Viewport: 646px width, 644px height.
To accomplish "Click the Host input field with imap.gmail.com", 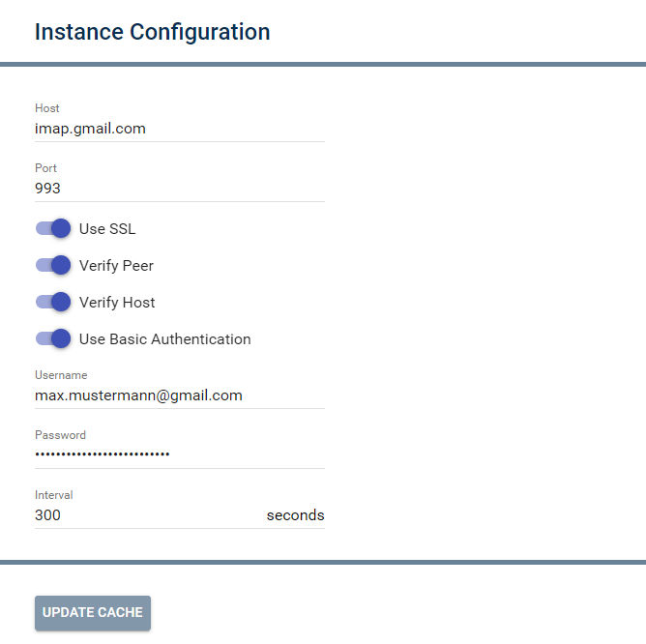I will (x=179, y=129).
